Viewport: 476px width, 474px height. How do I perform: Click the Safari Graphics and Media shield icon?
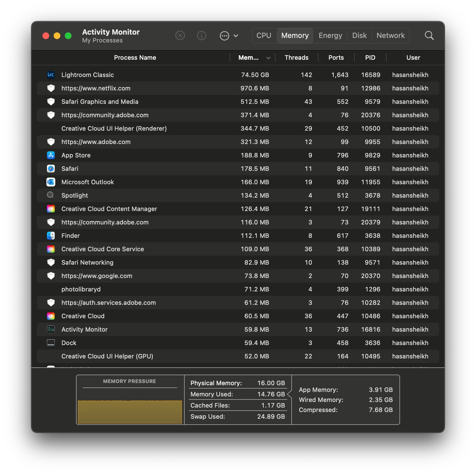(x=51, y=102)
